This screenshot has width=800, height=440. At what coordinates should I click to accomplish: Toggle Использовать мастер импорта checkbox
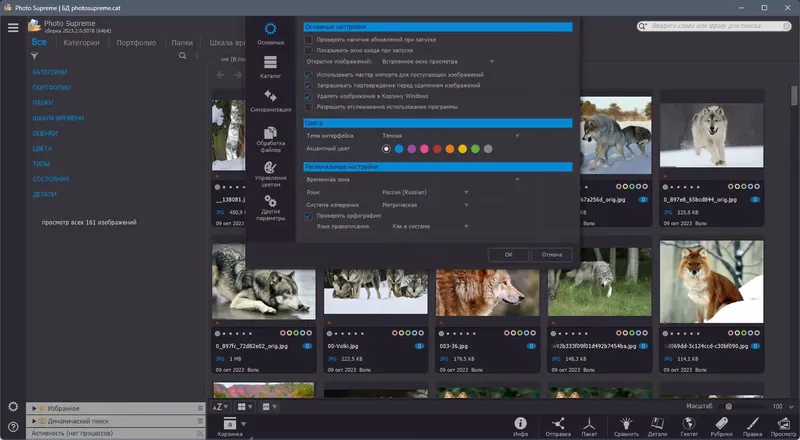coord(308,75)
